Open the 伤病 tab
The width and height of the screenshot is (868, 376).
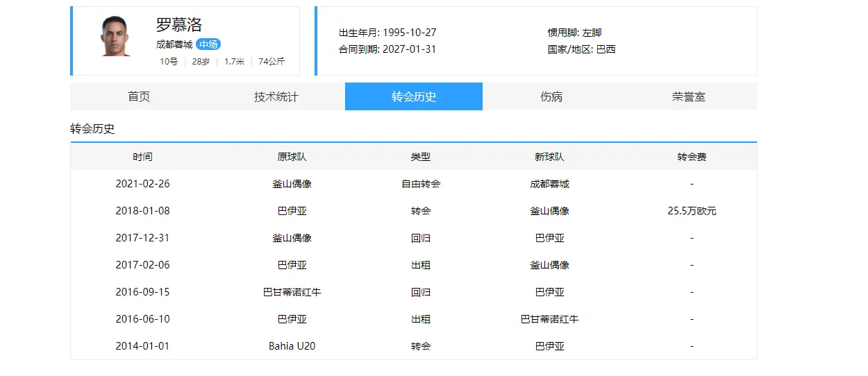[x=551, y=96]
